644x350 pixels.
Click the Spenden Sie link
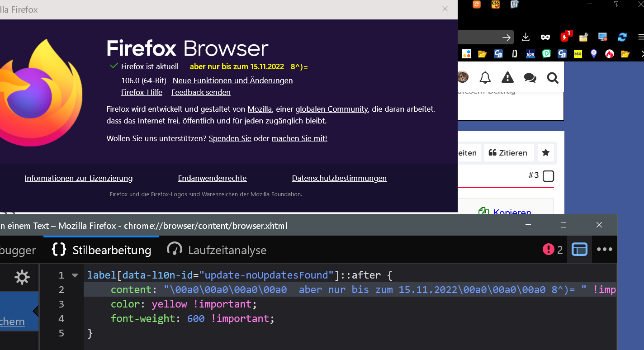click(x=230, y=138)
